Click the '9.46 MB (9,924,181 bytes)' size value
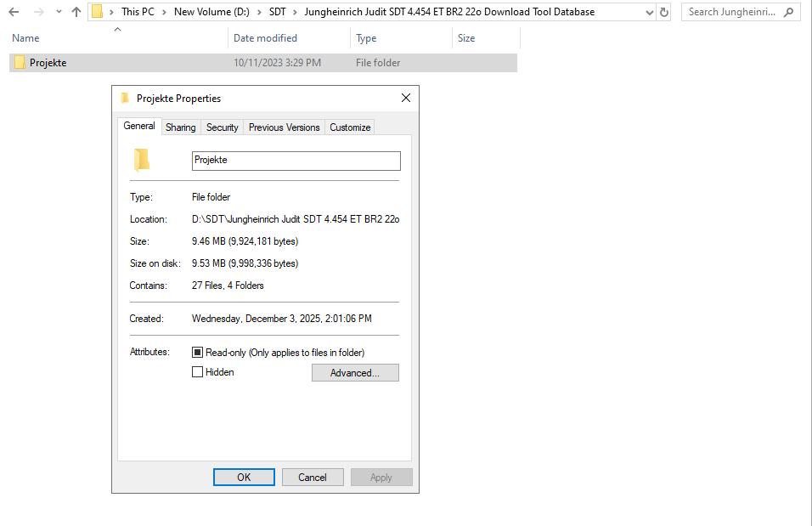This screenshot has height=526, width=812. [x=245, y=241]
